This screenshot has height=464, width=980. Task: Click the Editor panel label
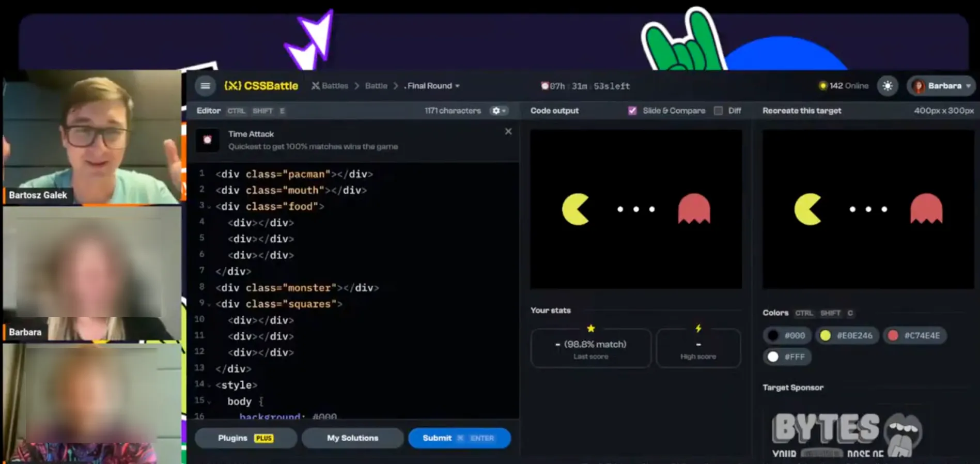pyautogui.click(x=209, y=111)
